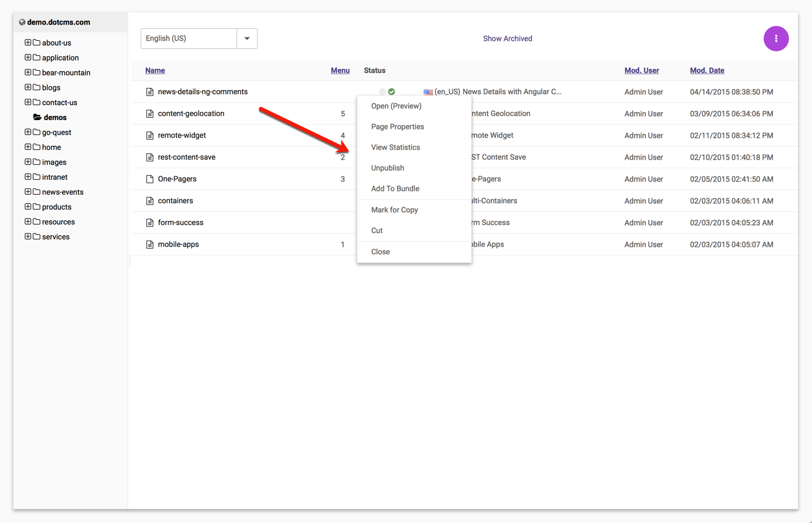This screenshot has width=812, height=523.
Task: Click the purple three-dot actions button
Action: [776, 38]
